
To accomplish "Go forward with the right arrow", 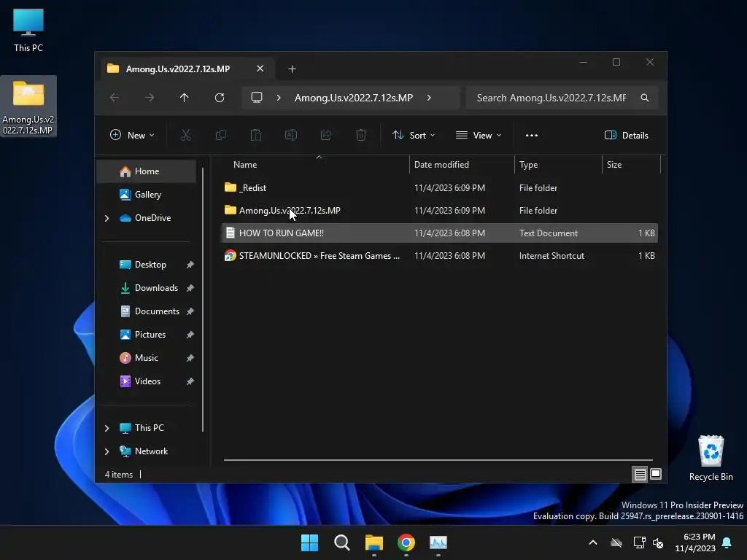I will (x=150, y=98).
